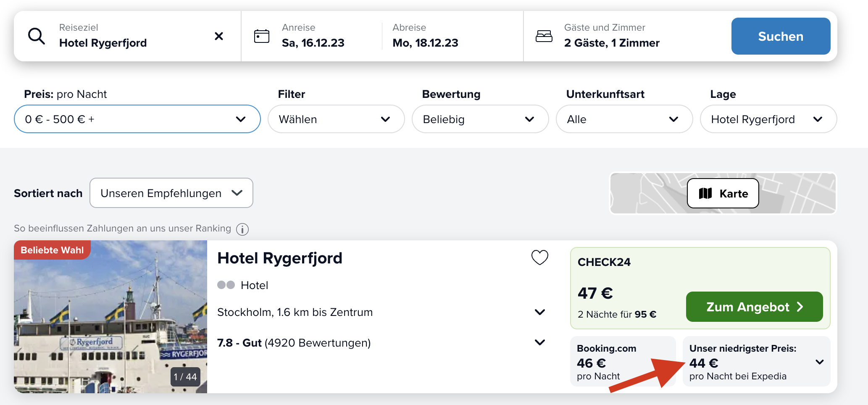Open the Filter Wählen dropdown
Viewport: 868px width, 405px height.
tap(336, 119)
